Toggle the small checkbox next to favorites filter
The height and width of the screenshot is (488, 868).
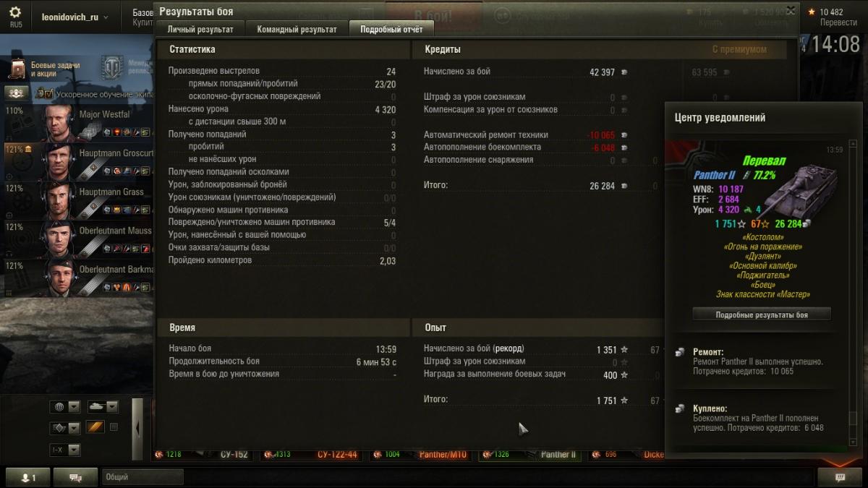pos(114,427)
